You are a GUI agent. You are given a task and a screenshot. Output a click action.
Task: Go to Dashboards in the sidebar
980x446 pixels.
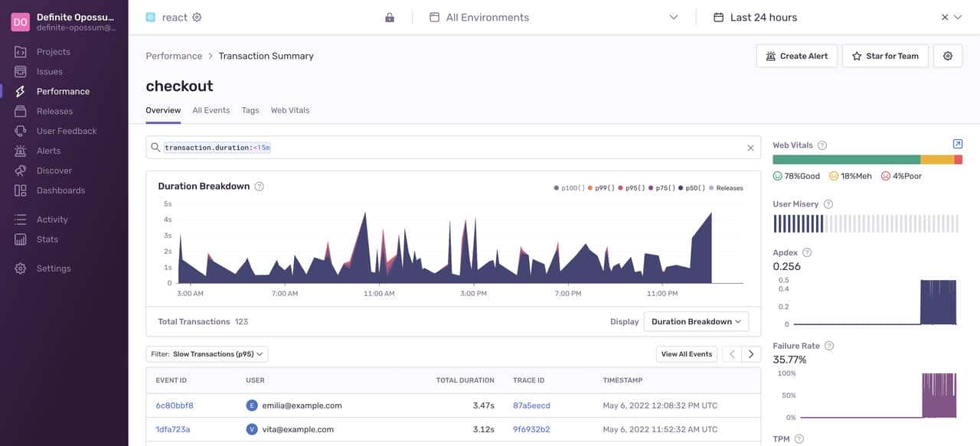click(x=60, y=190)
